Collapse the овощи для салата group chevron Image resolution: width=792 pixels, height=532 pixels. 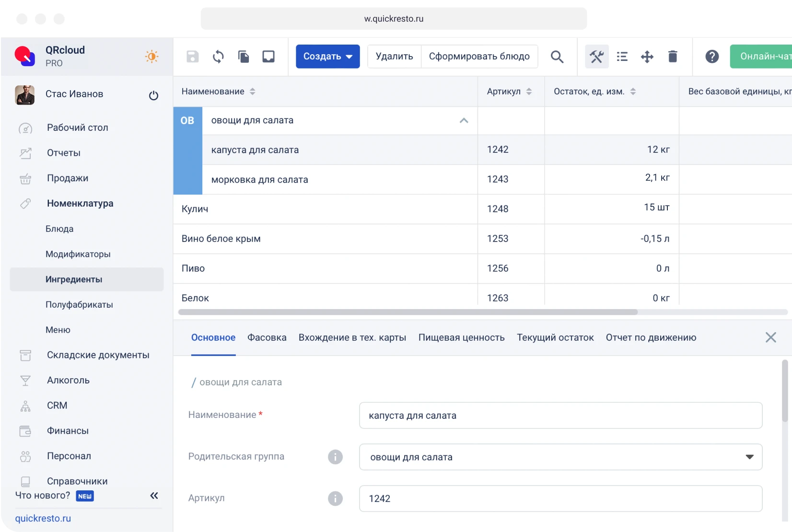463,120
